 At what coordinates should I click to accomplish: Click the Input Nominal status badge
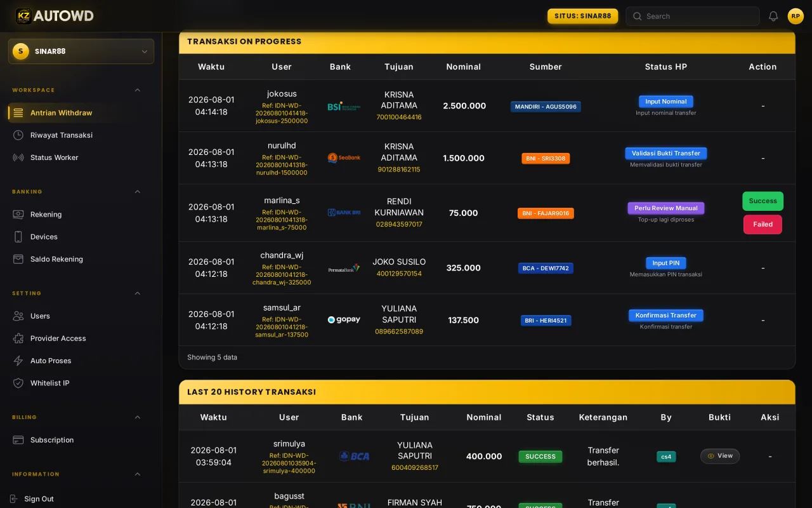coord(666,102)
